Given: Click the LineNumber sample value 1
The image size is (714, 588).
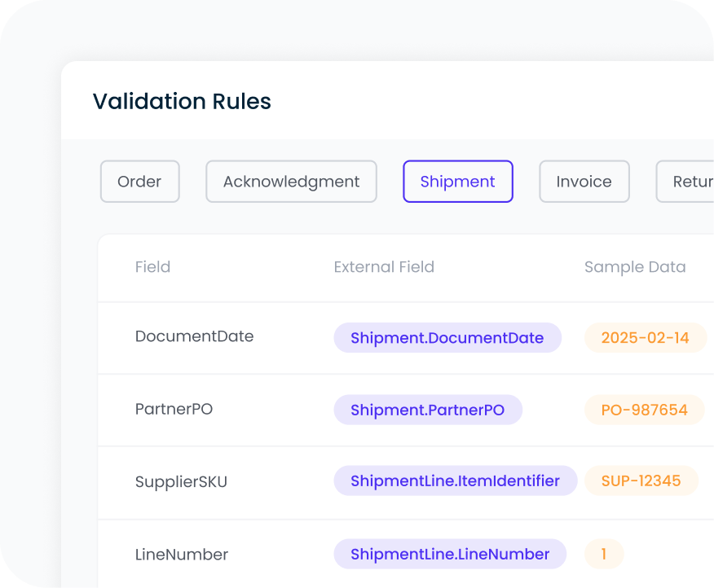Looking at the screenshot, I should (x=604, y=554).
